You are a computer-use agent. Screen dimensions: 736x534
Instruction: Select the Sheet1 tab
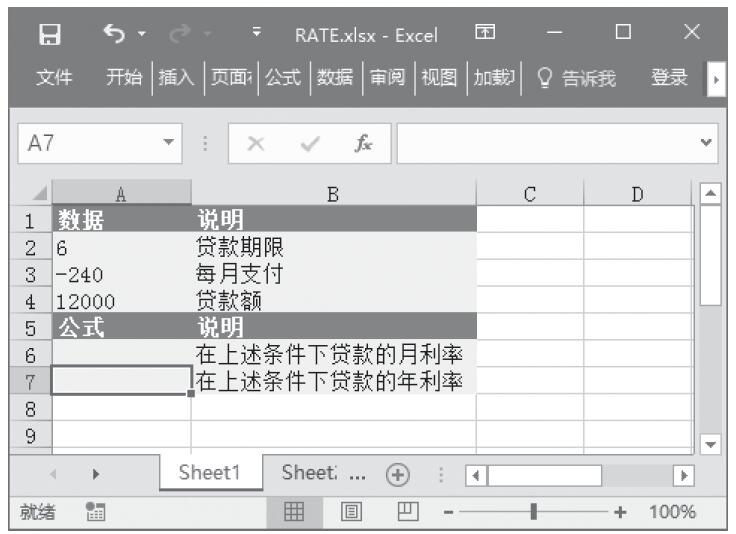tap(210, 474)
